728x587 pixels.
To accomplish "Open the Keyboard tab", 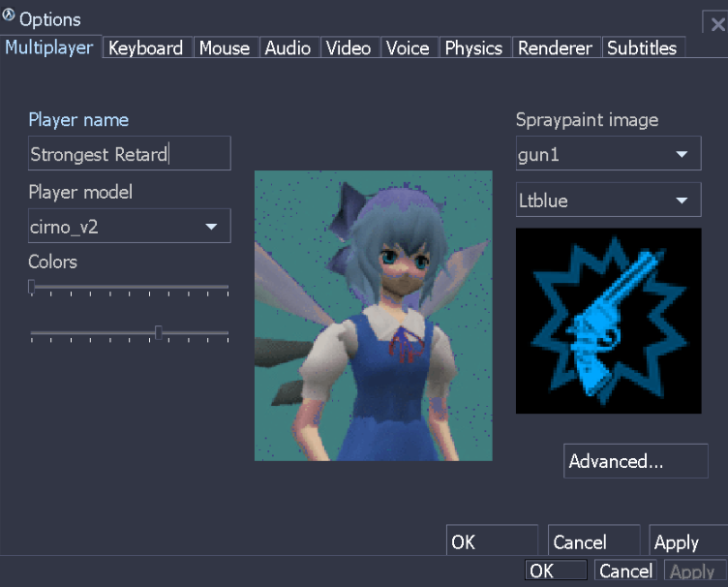I will click(146, 47).
